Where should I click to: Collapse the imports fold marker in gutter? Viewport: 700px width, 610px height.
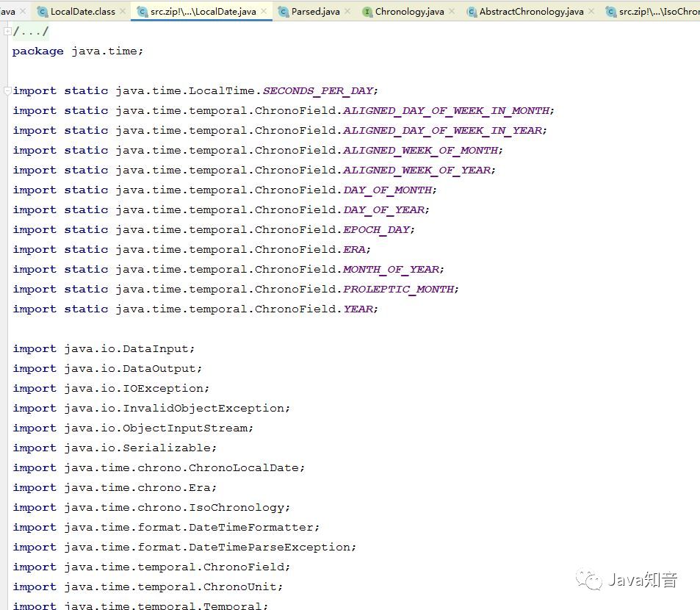click(x=7, y=90)
